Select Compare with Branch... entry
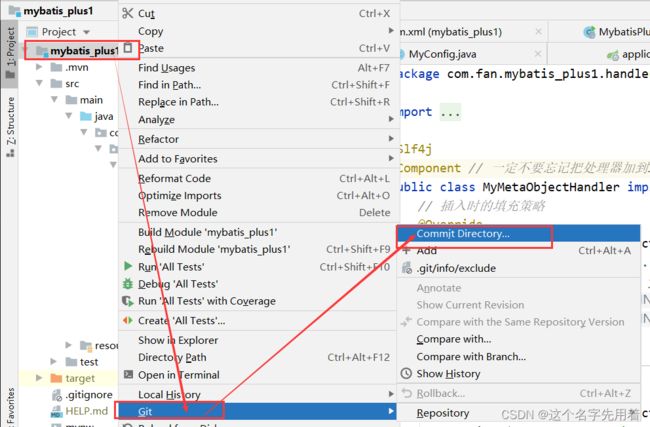This screenshot has width=650, height=427. (518, 357)
